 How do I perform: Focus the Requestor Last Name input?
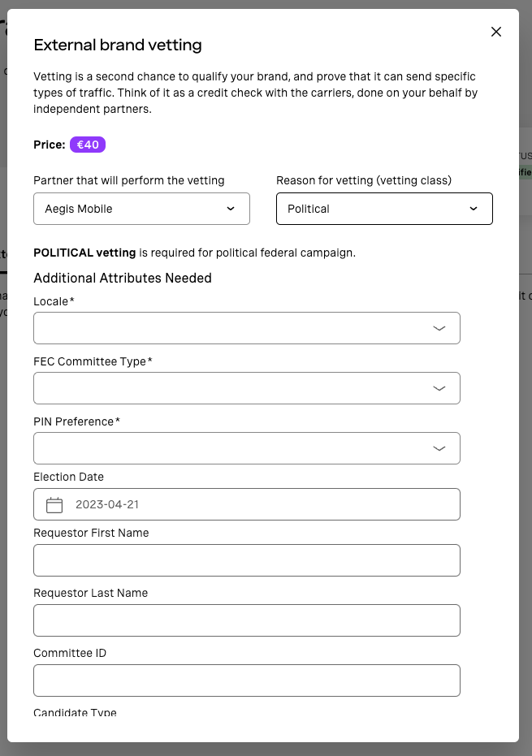point(247,620)
